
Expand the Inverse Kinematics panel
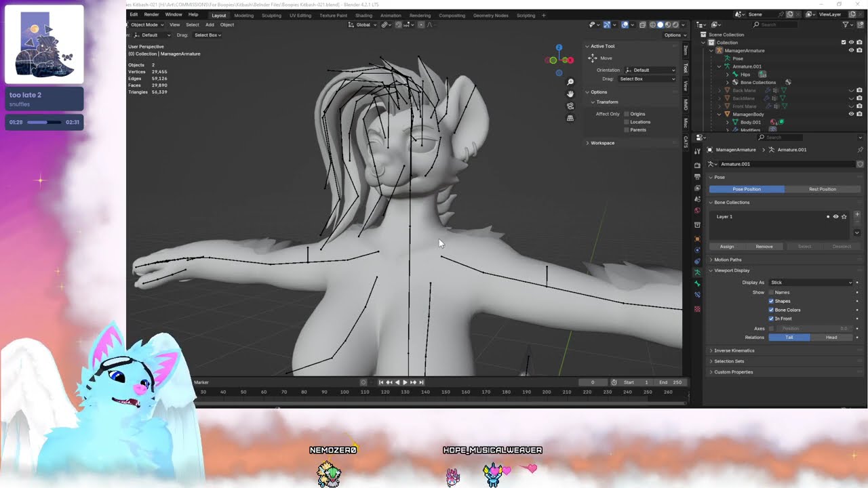tap(734, 350)
